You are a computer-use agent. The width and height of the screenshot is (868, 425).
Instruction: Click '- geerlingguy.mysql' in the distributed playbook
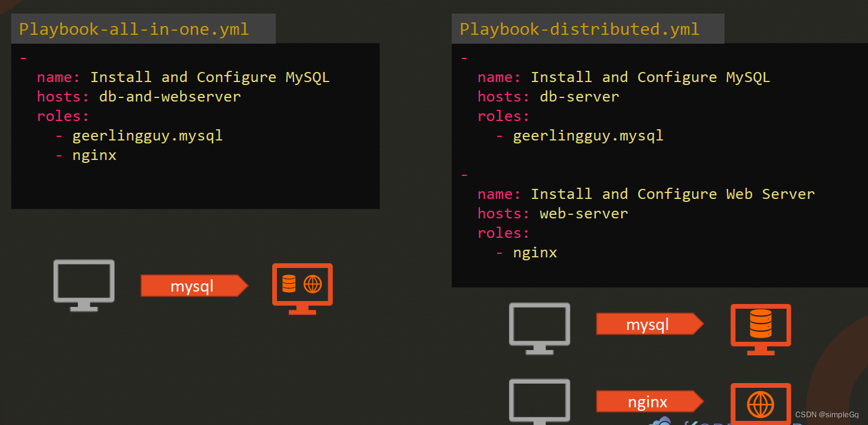(x=579, y=136)
